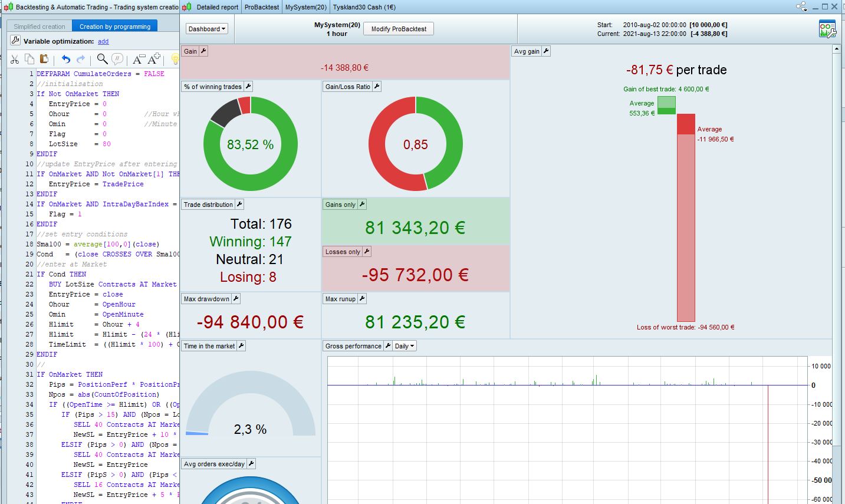
Task: Open the search magnifier in code editor
Action: [x=102, y=59]
